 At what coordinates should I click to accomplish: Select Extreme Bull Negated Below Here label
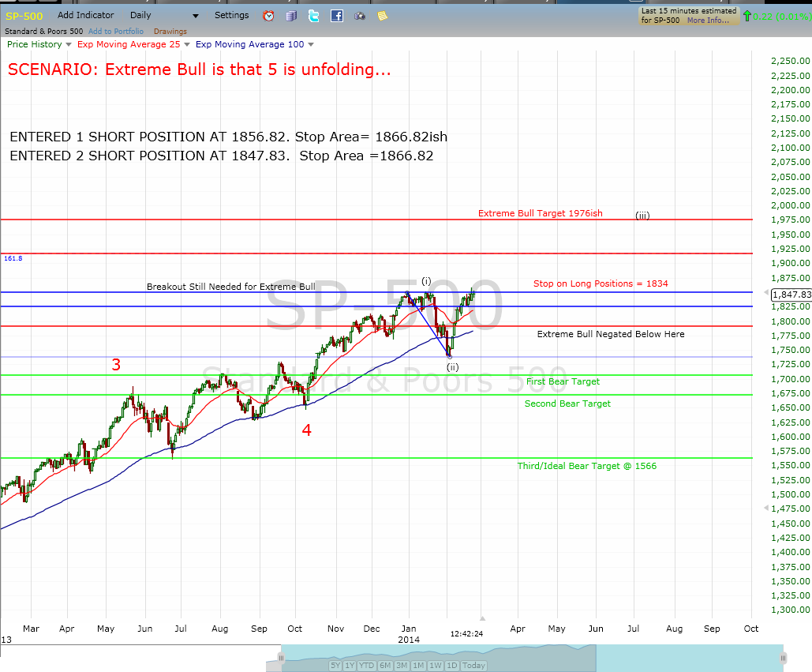click(x=611, y=334)
